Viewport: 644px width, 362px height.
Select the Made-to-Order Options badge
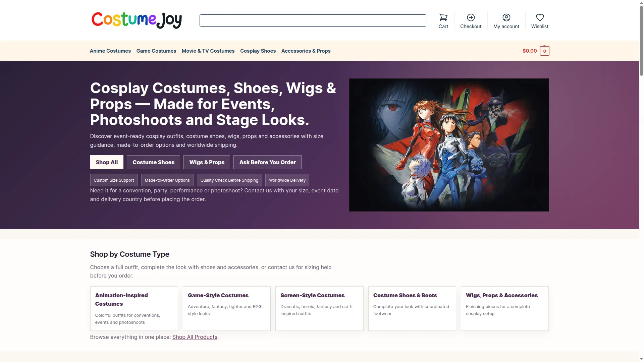[x=167, y=180]
